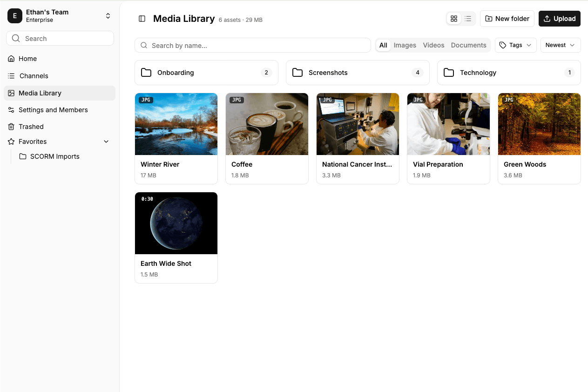Click the Channels list icon
This screenshot has height=392, width=588.
pos(11,76)
